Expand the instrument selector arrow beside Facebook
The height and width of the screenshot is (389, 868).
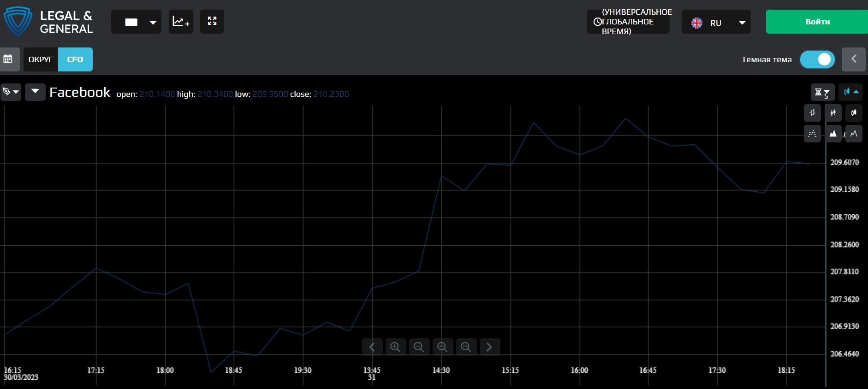[x=35, y=92]
